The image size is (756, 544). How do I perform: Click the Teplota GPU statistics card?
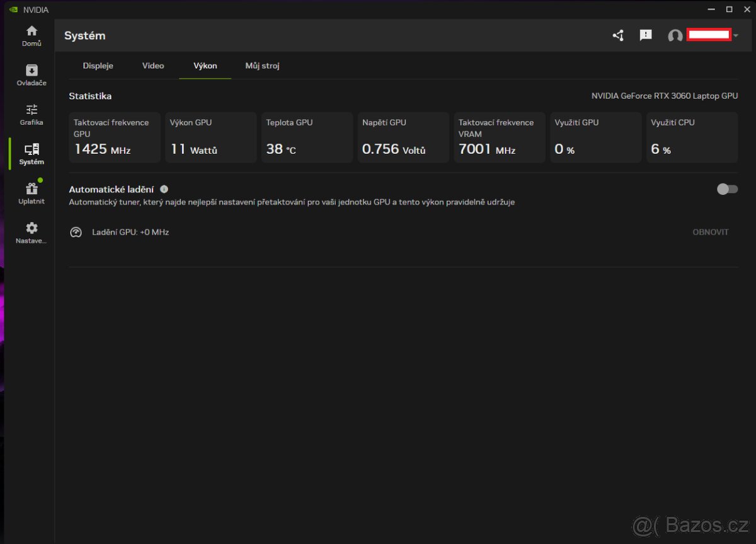coord(307,137)
